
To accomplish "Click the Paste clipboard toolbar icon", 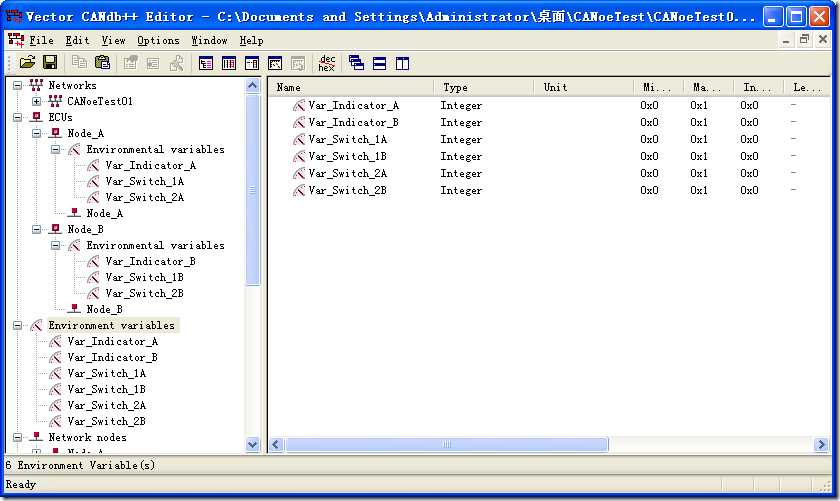I will [102, 63].
